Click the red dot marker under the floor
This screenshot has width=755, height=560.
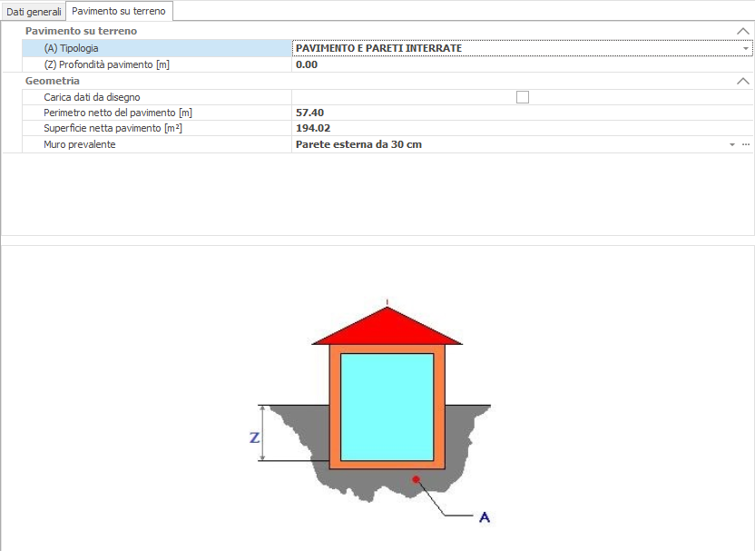416,478
